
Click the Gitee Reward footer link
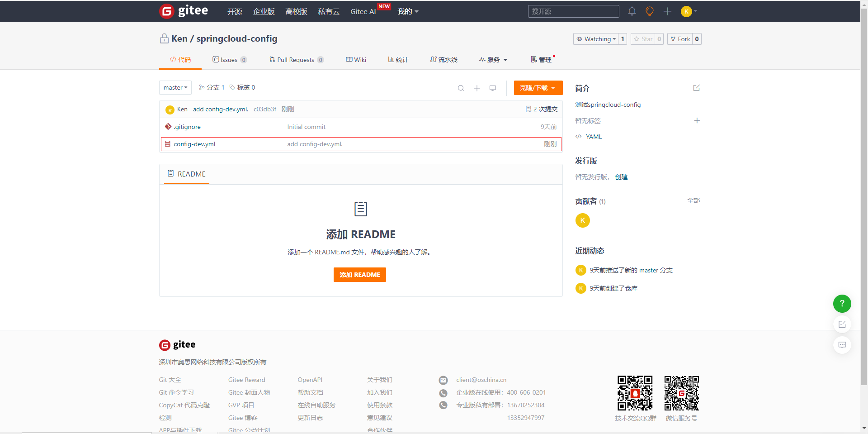[246, 380]
